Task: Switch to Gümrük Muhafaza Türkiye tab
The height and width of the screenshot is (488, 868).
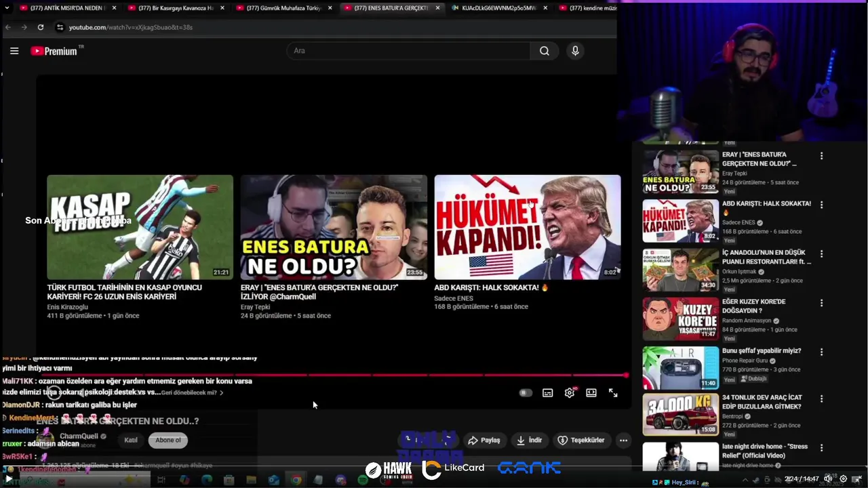Action: pyautogui.click(x=283, y=8)
